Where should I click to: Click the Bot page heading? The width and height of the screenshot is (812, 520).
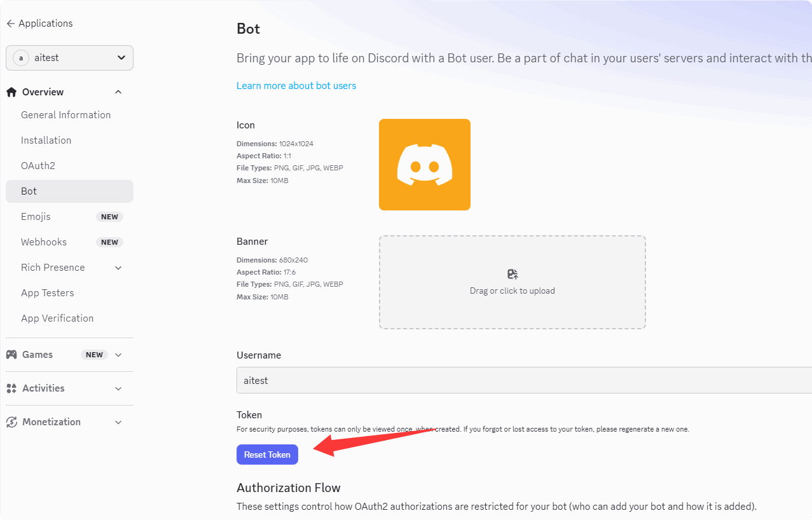pyautogui.click(x=248, y=29)
